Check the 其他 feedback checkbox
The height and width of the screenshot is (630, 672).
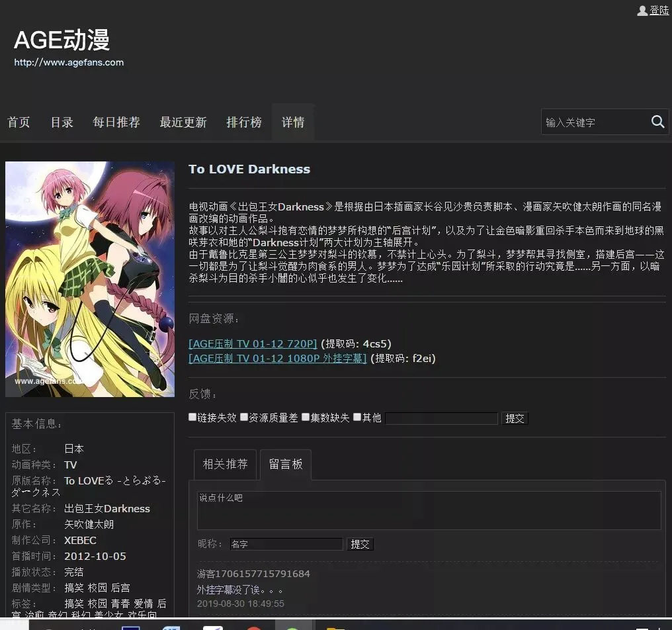(x=357, y=418)
